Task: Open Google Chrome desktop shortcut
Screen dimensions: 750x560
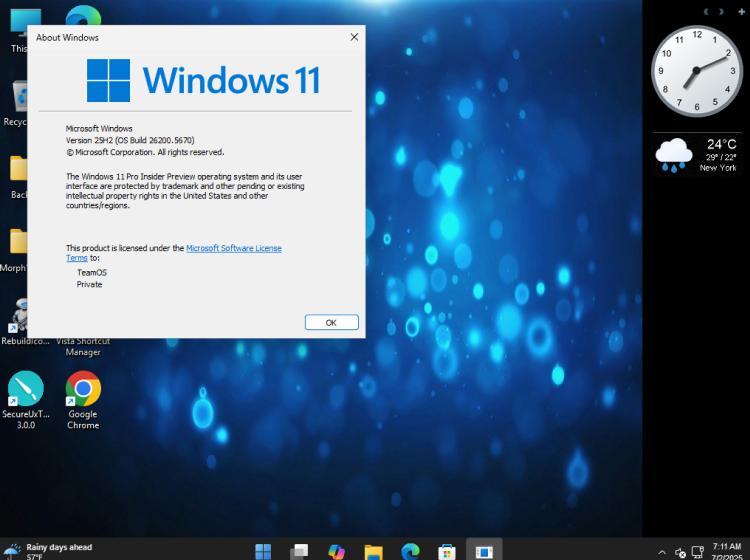Action: [x=83, y=400]
